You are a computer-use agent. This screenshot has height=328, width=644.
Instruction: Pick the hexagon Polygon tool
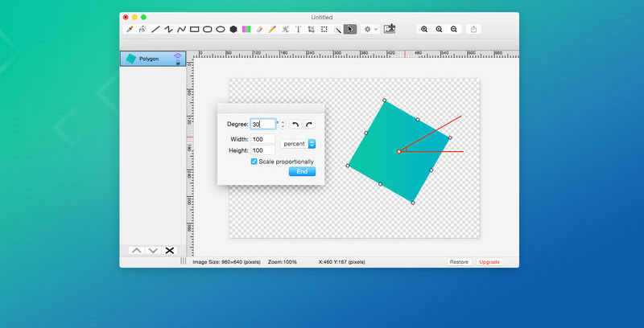point(233,29)
